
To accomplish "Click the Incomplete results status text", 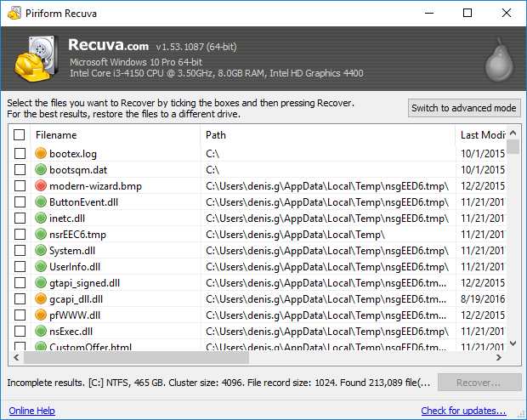I will pyautogui.click(x=218, y=383).
